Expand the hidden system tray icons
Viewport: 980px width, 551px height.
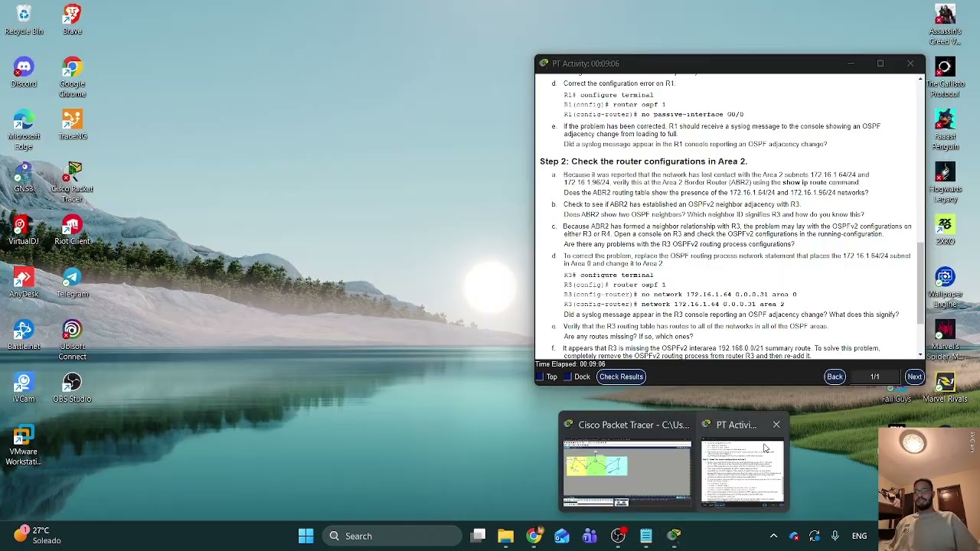point(773,536)
